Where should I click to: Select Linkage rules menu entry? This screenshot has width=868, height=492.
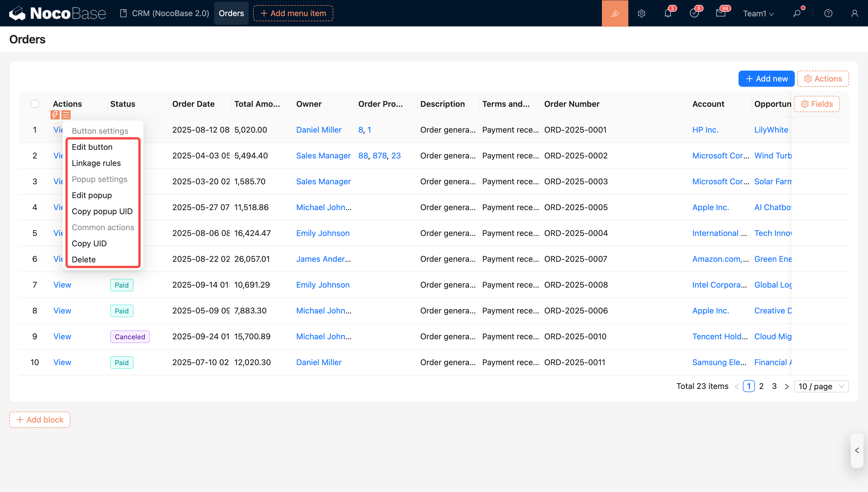tap(96, 163)
